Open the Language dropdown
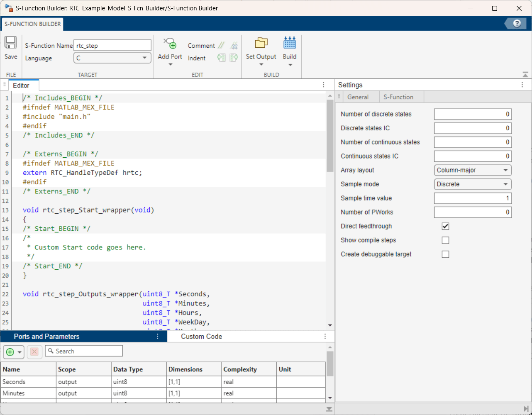 [x=112, y=58]
